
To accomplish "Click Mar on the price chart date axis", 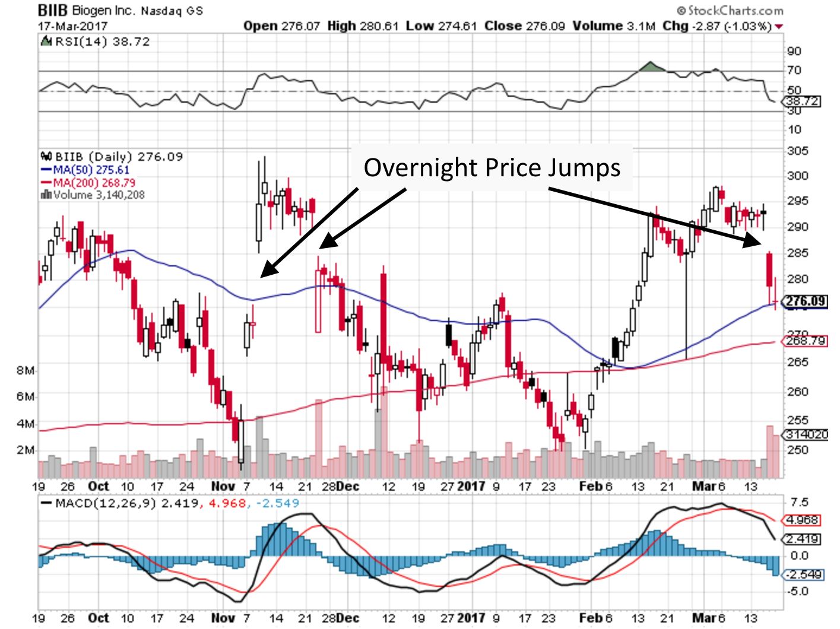I will tap(705, 487).
